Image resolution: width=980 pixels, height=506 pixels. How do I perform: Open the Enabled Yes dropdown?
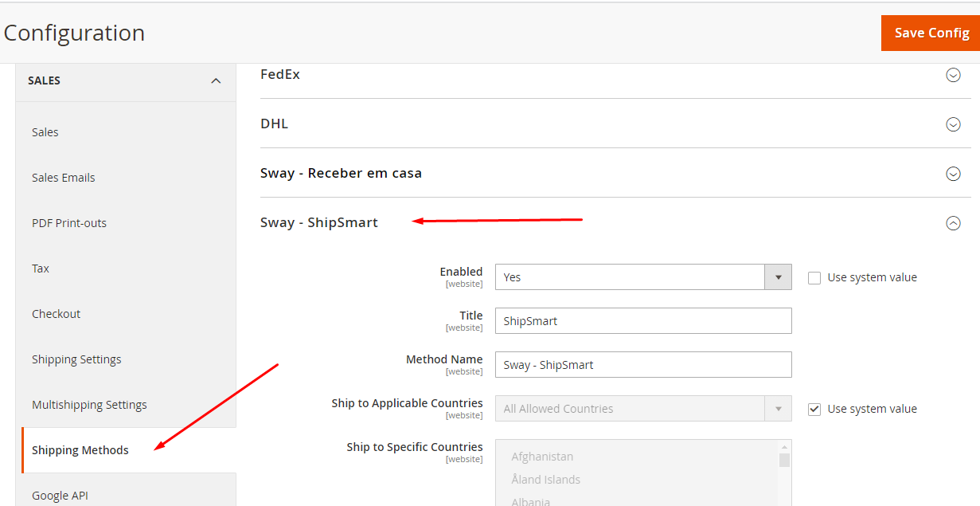pyautogui.click(x=630, y=277)
